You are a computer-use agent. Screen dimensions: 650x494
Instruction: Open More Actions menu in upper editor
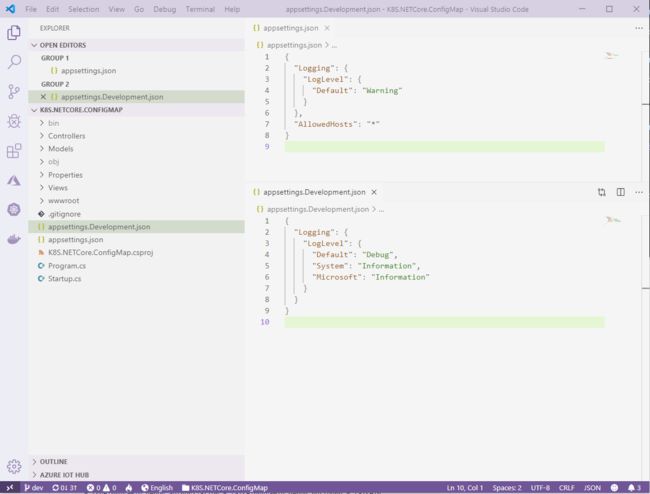639,28
